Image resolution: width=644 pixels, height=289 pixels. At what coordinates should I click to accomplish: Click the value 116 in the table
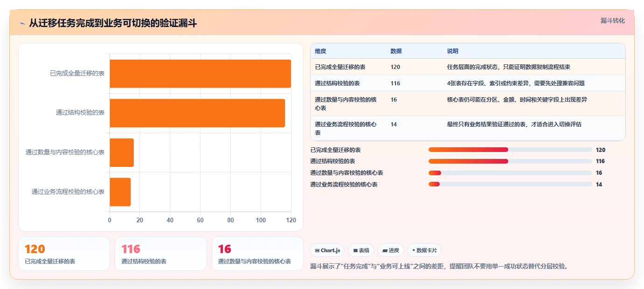point(395,83)
